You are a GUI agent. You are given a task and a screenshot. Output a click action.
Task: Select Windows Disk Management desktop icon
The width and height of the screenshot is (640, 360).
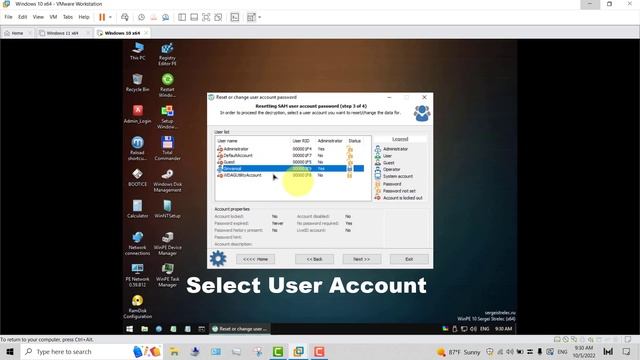point(167,180)
